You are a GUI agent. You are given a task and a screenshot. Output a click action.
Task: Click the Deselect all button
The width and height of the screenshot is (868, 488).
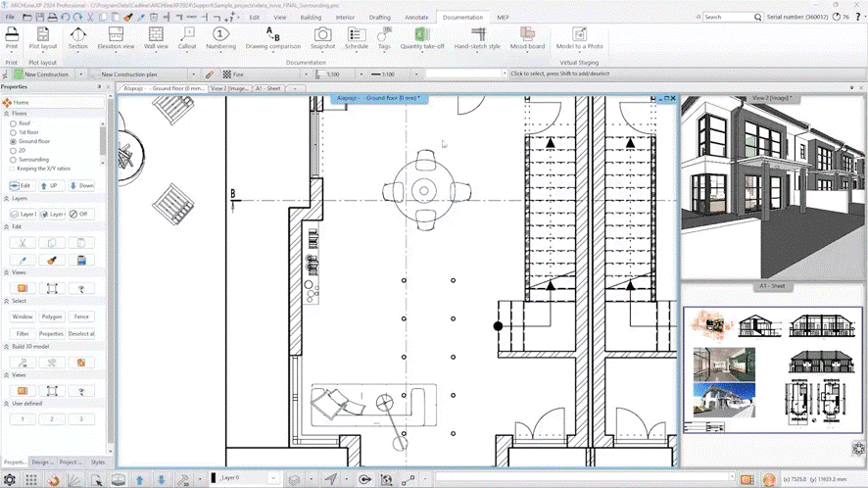tap(82, 334)
